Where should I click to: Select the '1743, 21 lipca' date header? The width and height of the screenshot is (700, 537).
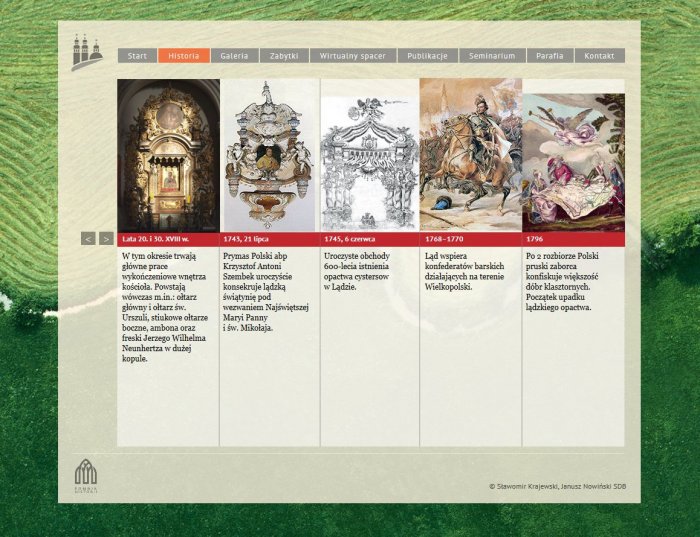(x=246, y=239)
